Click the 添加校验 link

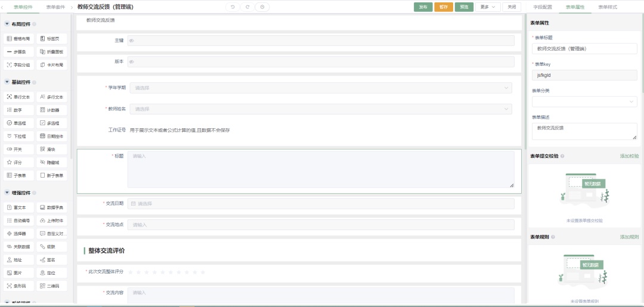pyautogui.click(x=629, y=156)
